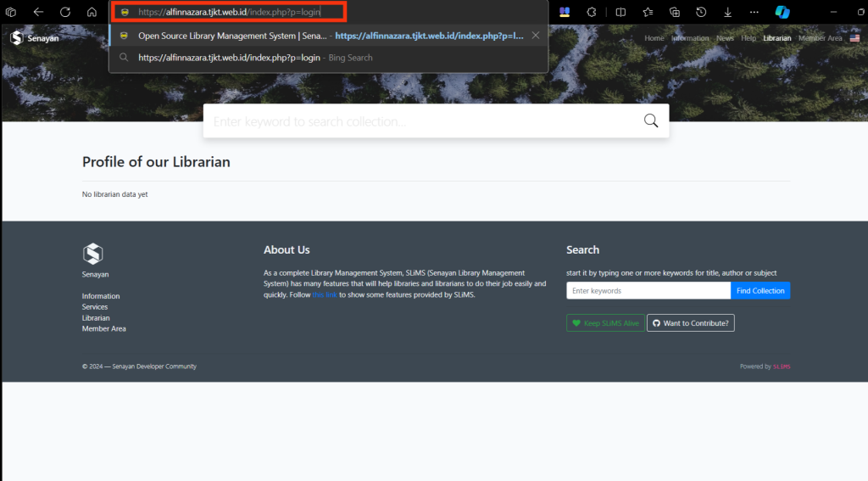This screenshot has height=481, width=868.
Task: Click the browser Back arrow
Action: pos(38,12)
